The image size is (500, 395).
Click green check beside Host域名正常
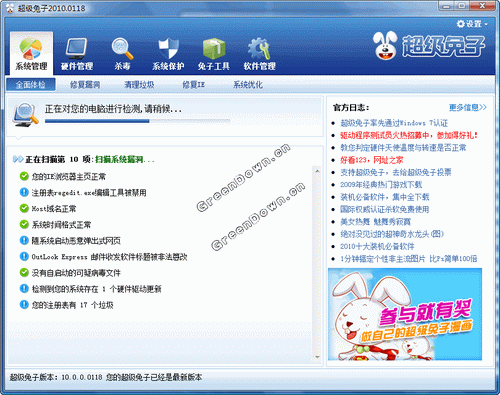pos(24,208)
